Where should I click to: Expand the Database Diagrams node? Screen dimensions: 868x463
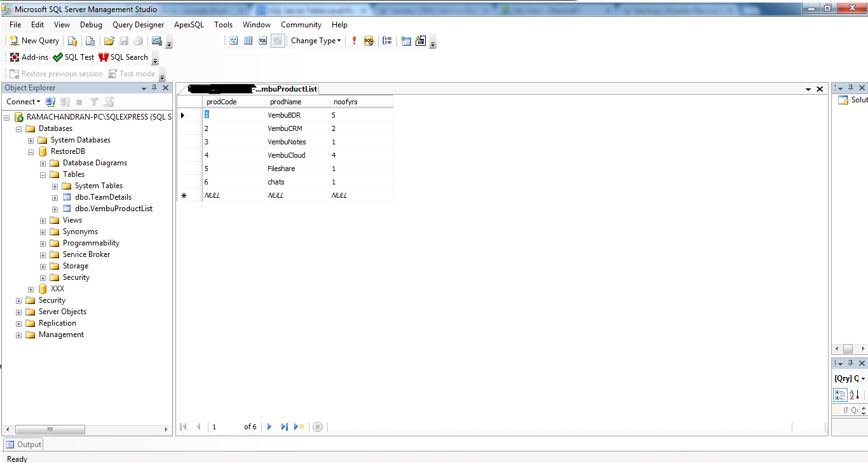[43, 163]
